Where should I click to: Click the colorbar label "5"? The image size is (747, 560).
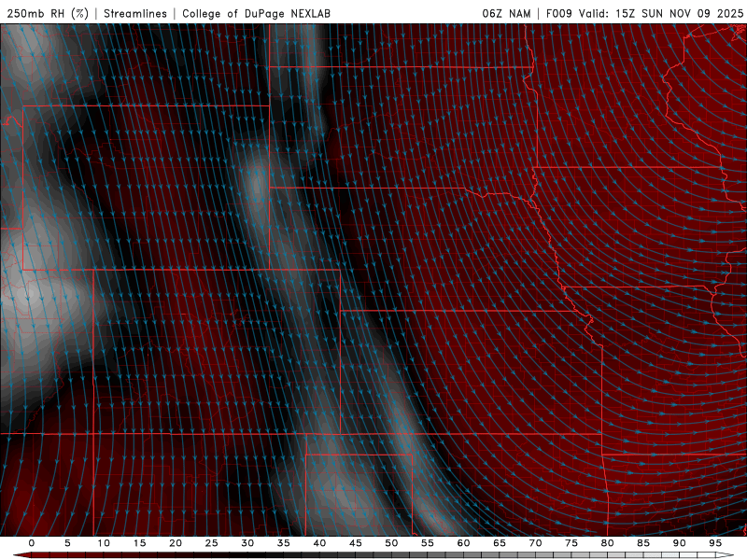coord(67,543)
